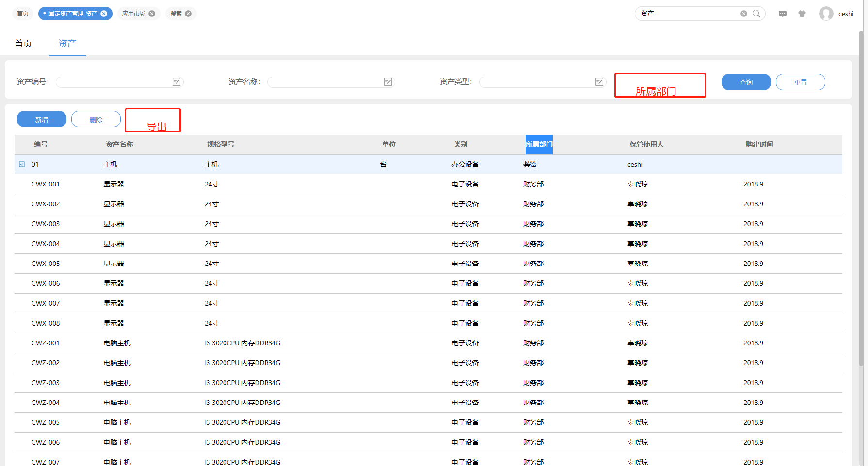The width and height of the screenshot is (868, 466).
Task: Uncheck the row 01 checkbox
Action: (22, 164)
